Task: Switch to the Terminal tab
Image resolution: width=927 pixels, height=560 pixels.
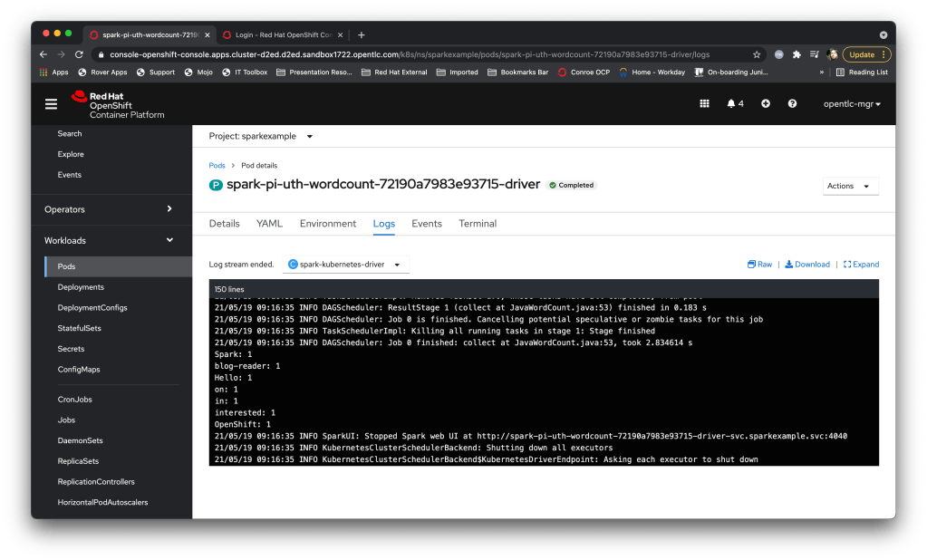Action: pos(478,224)
